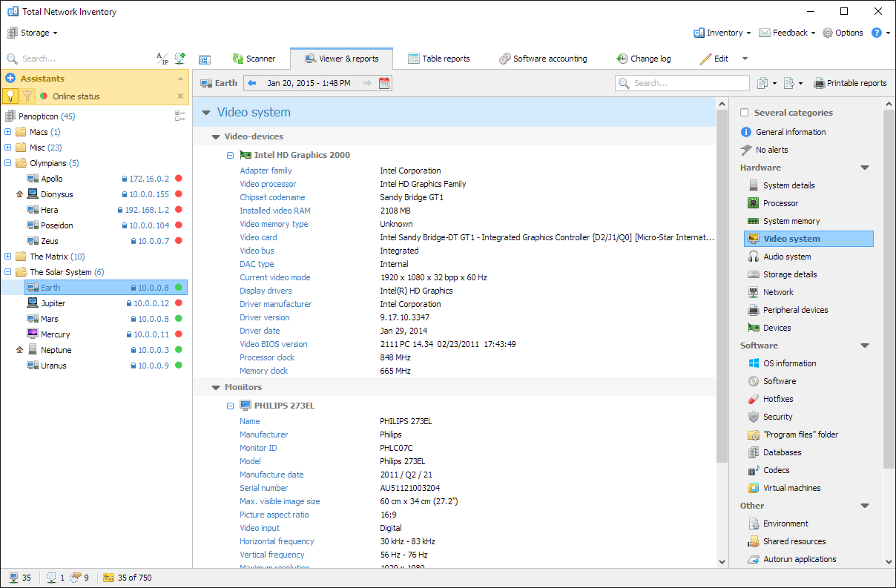The width and height of the screenshot is (896, 588).
Task: Toggle the filter funnel in Assistants panel
Action: click(27, 96)
